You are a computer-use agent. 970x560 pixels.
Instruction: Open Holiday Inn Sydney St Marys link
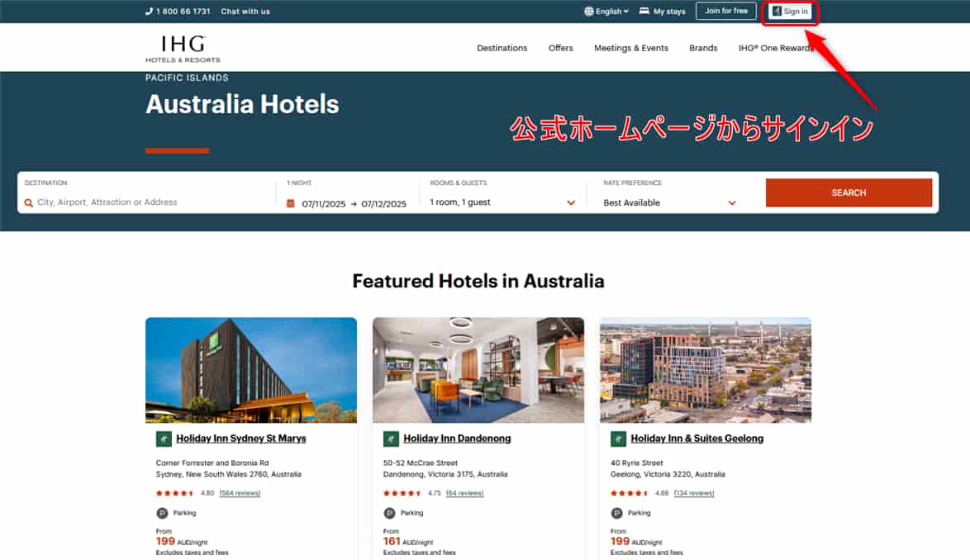pyautogui.click(x=240, y=439)
